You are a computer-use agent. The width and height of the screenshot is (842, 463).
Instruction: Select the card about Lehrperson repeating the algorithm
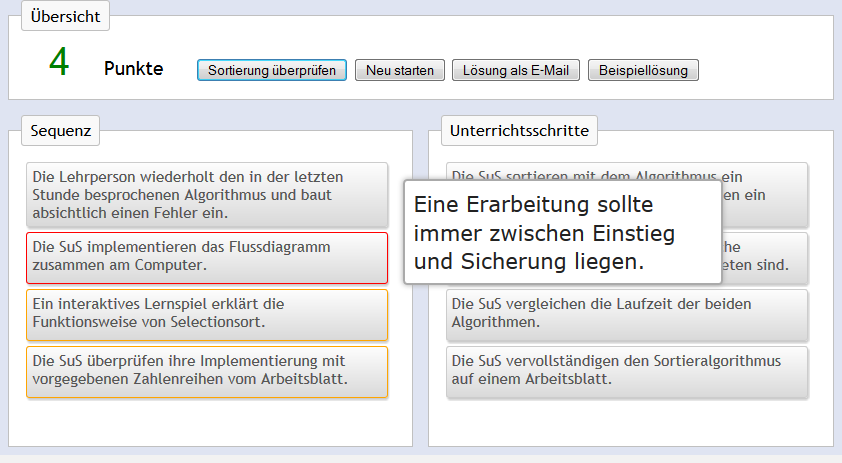coord(206,195)
